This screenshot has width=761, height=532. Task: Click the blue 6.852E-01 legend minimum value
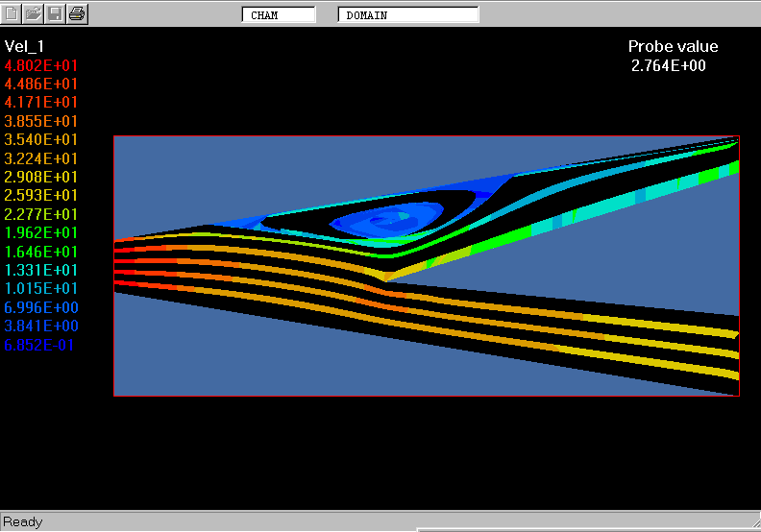point(39,345)
